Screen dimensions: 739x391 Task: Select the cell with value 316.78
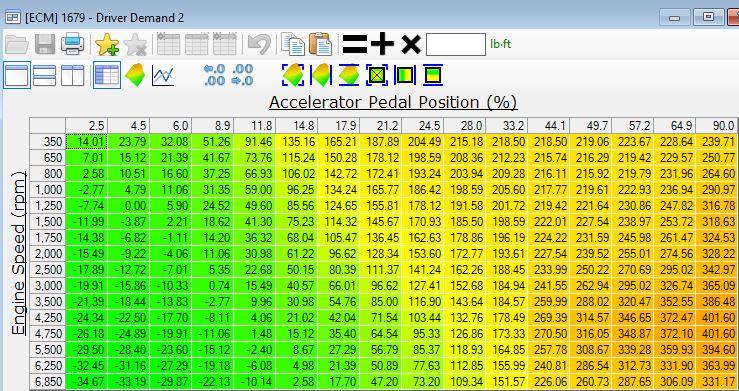[718, 205]
